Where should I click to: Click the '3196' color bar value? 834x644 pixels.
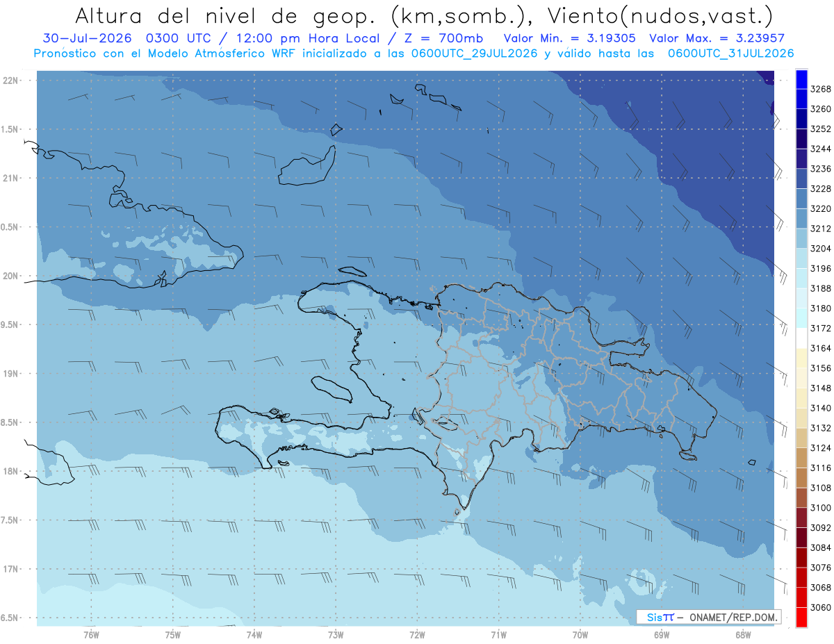point(821,269)
